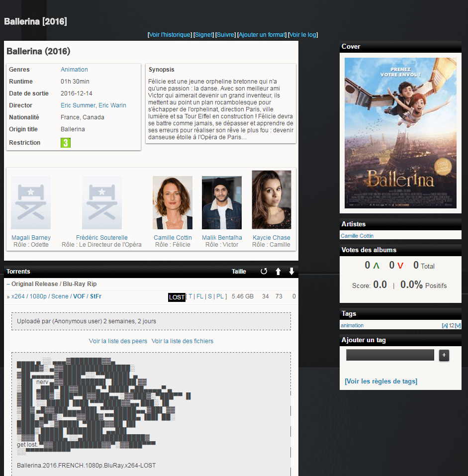Open Camille Cottin name link under photo
The height and width of the screenshot is (476, 468).
tap(173, 237)
